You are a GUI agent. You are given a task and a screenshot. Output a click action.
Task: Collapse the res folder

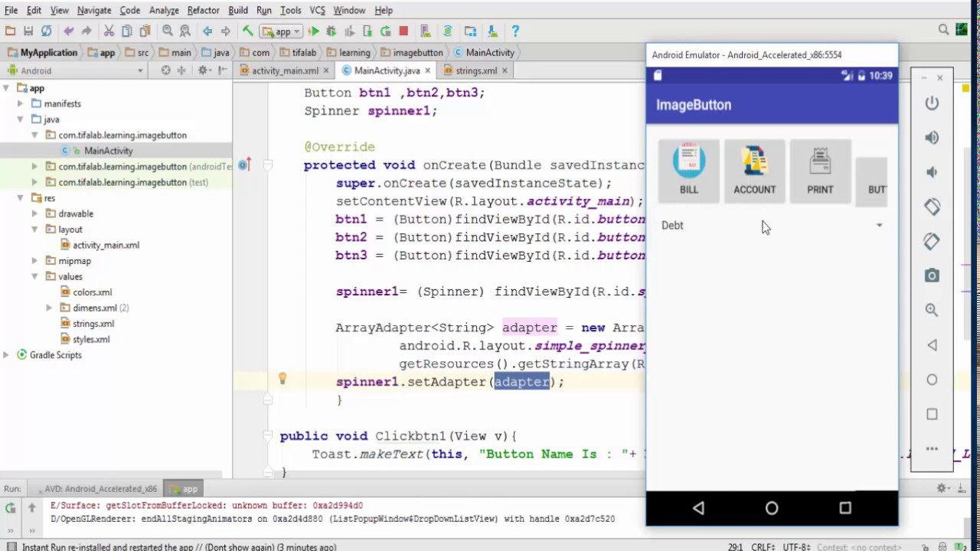tap(20, 198)
